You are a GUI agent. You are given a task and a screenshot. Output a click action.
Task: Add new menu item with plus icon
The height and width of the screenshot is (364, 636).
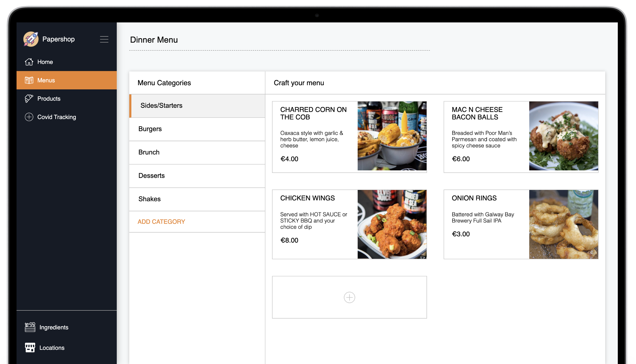point(349,297)
